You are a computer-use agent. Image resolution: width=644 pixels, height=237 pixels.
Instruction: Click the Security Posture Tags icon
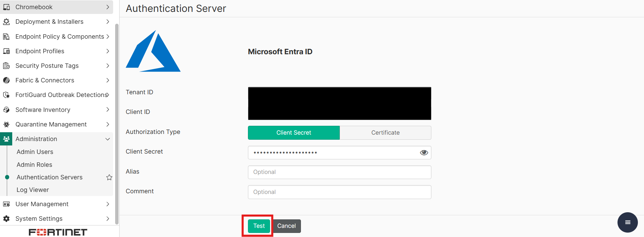[6, 66]
